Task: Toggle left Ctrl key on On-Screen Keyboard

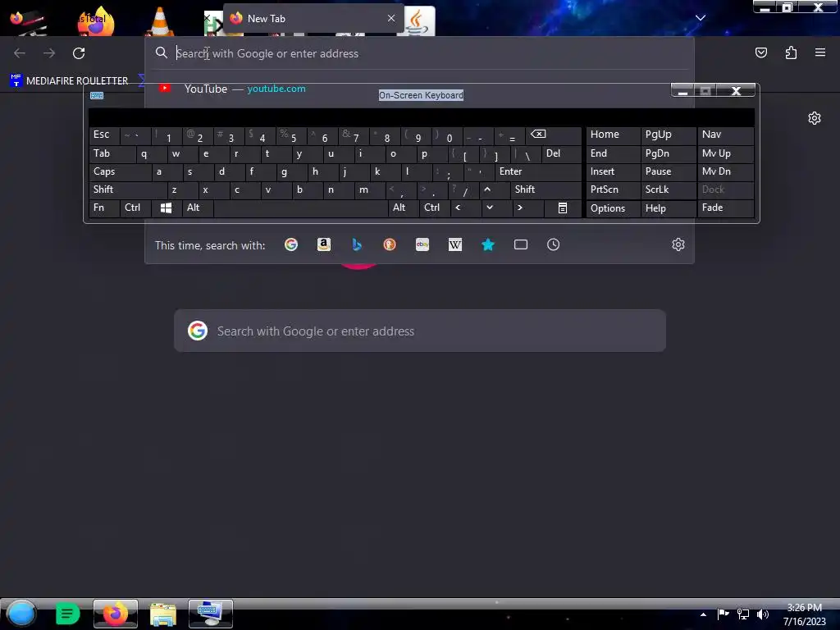Action: (x=135, y=208)
